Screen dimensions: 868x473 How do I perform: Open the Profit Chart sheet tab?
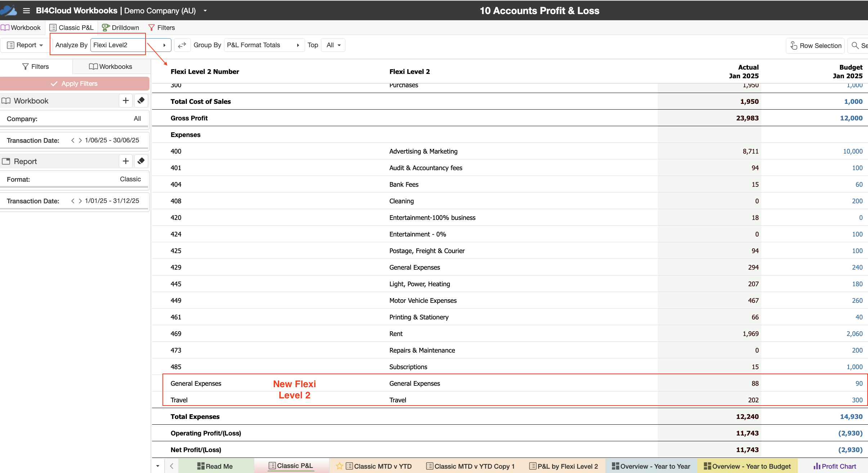tap(835, 466)
